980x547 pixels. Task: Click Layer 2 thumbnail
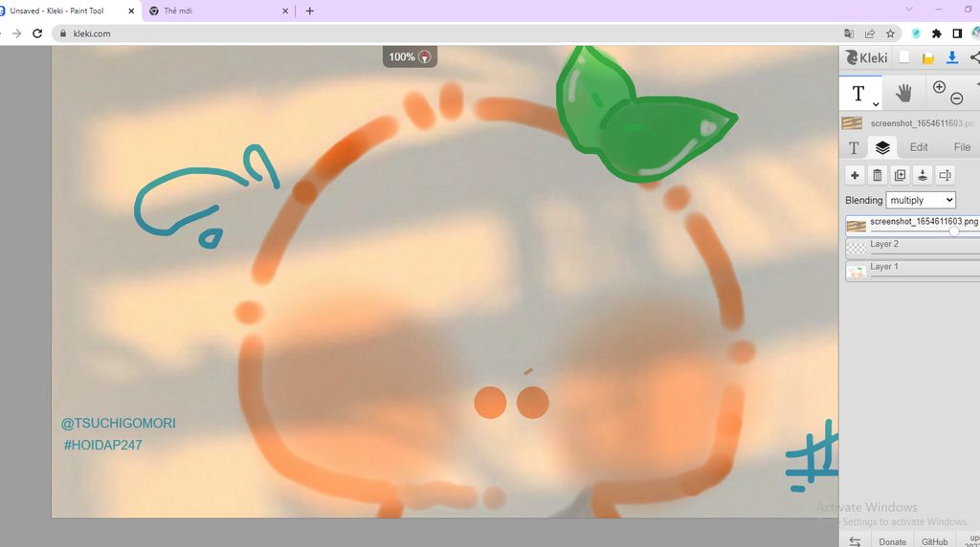(856, 249)
